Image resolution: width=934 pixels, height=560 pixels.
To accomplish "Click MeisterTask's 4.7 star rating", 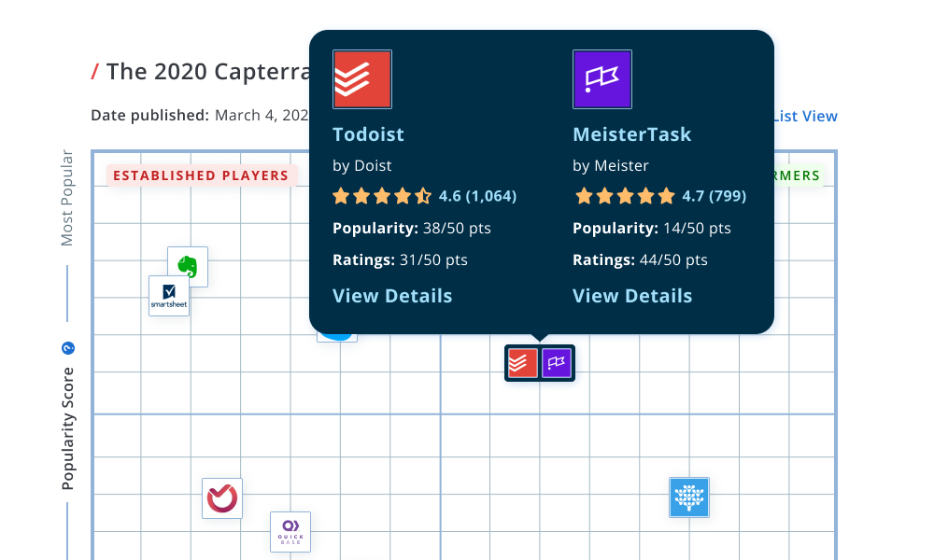I will (660, 196).
